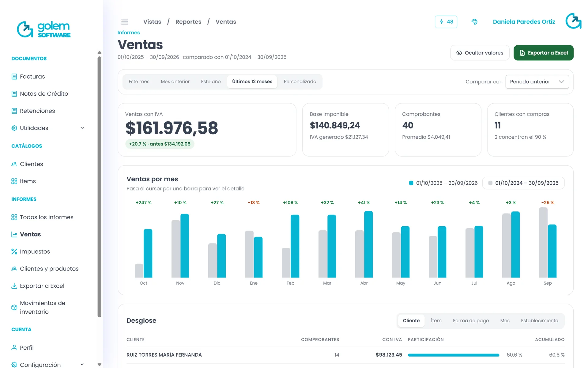The image size is (588, 368).
Task: Click the sidebar scrollbar down arrow
Action: tap(99, 365)
